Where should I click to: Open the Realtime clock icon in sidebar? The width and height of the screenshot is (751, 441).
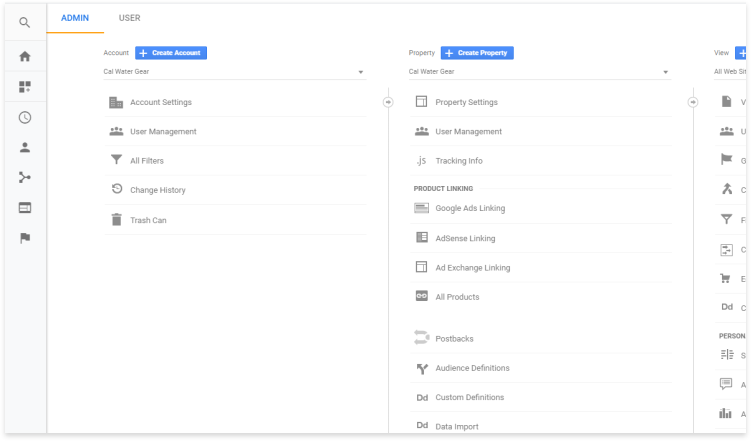tap(25, 117)
